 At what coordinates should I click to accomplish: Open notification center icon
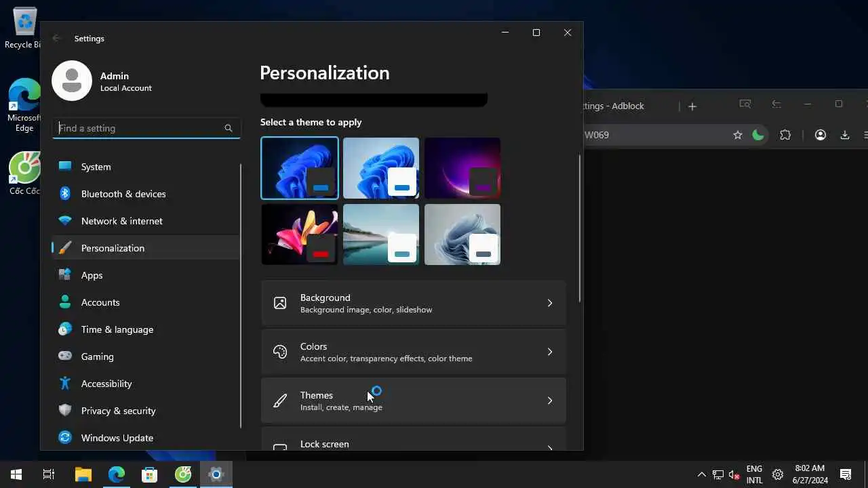pyautogui.click(x=846, y=474)
